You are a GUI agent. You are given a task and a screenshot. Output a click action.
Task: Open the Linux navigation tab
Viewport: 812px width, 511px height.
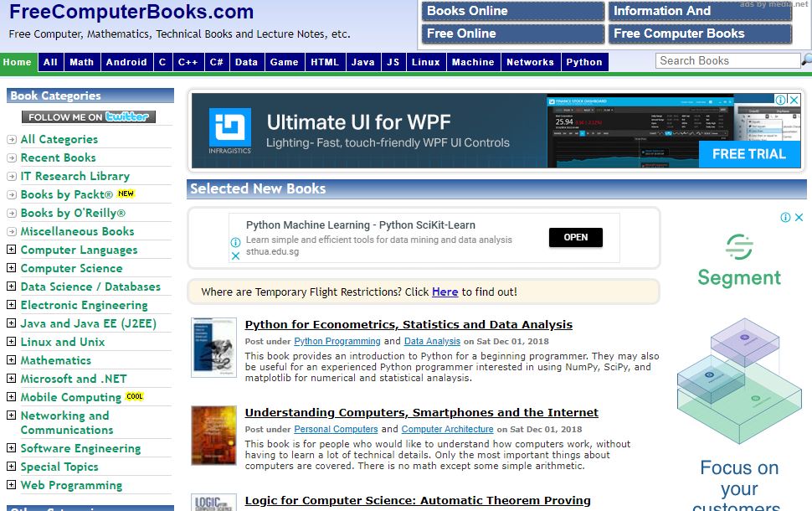click(x=425, y=61)
